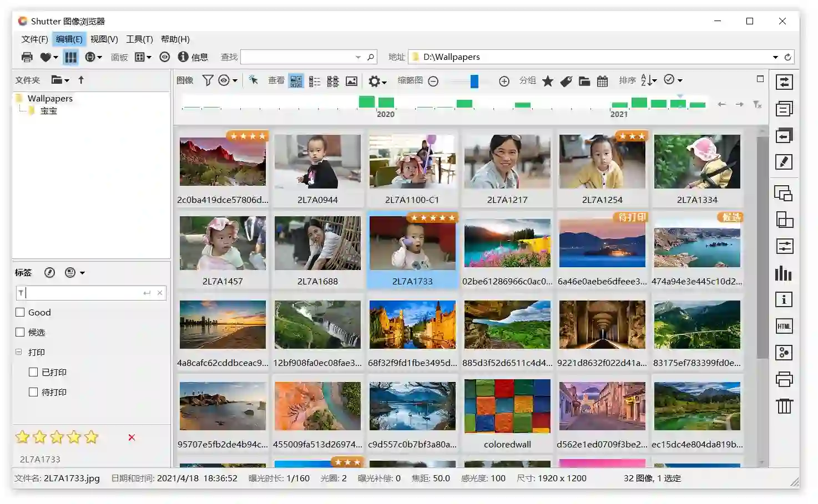Open the 帮助(H) menu

pyautogui.click(x=175, y=39)
